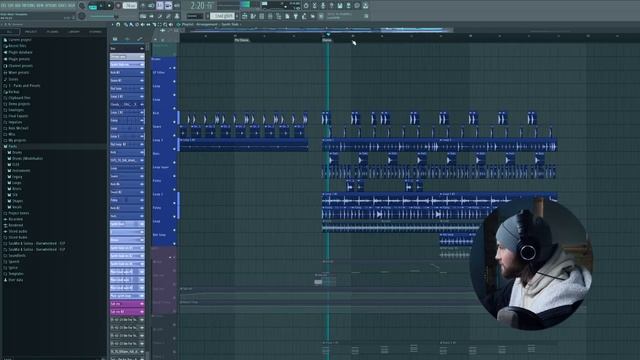Open the pattern selector dropdown

[223, 16]
